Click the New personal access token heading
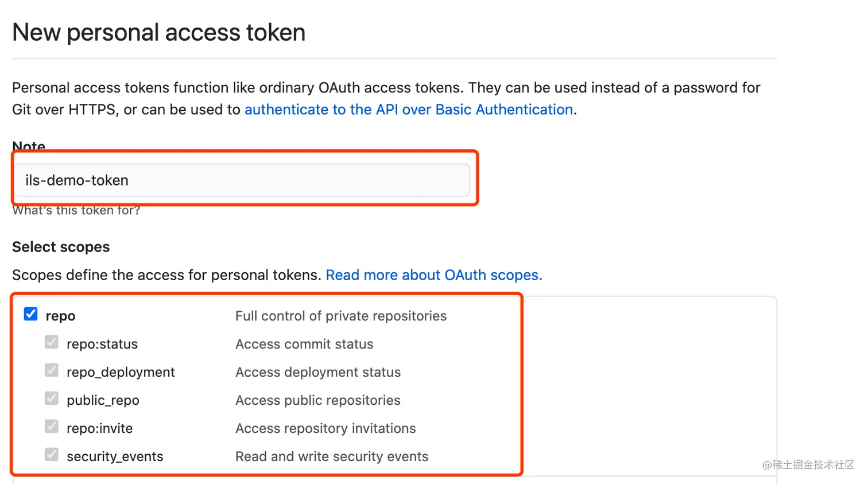Image resolution: width=868 pixels, height=484 pixels. point(158,33)
